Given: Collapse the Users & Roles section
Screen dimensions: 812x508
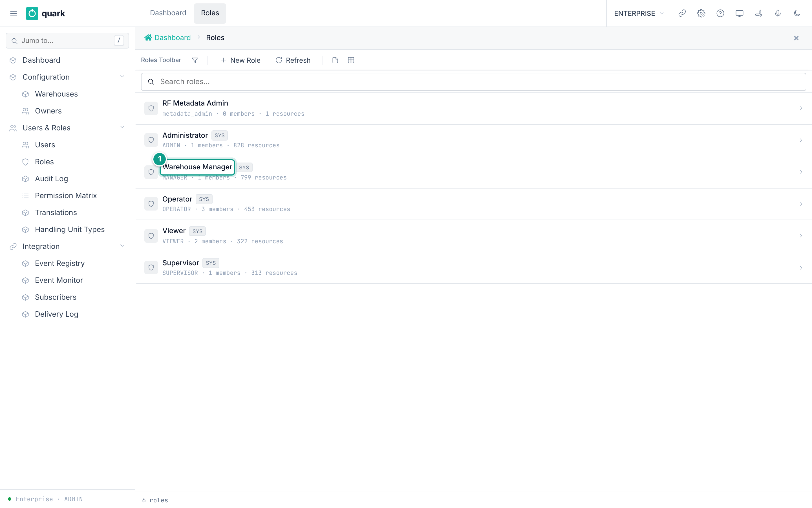Looking at the screenshot, I should 122,127.
